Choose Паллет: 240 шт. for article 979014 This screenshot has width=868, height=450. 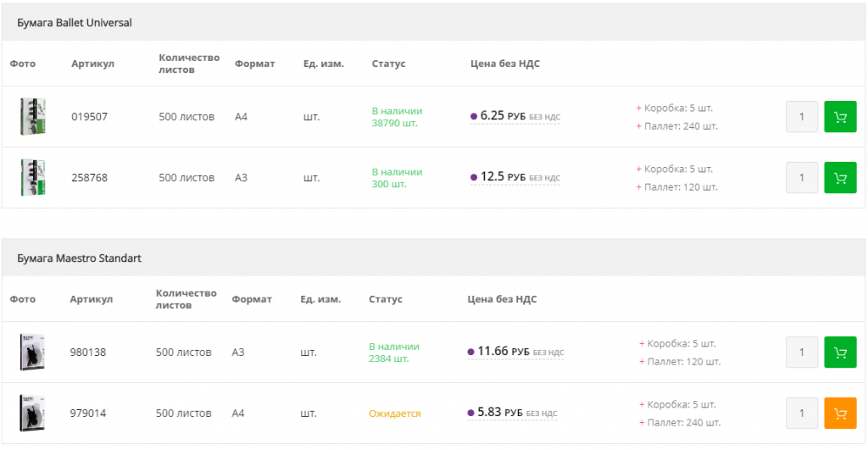[682, 423]
